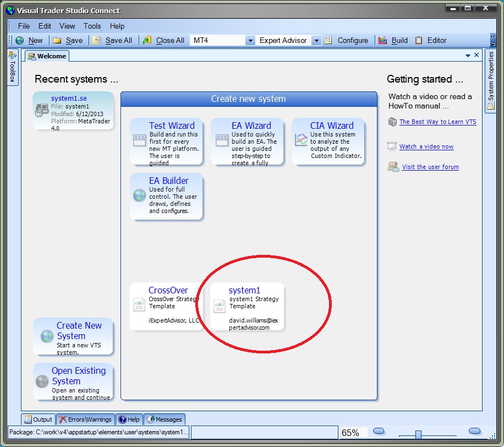Screen dimensions: 504x447
Task: Select the Welcome tab
Action: coord(47,56)
